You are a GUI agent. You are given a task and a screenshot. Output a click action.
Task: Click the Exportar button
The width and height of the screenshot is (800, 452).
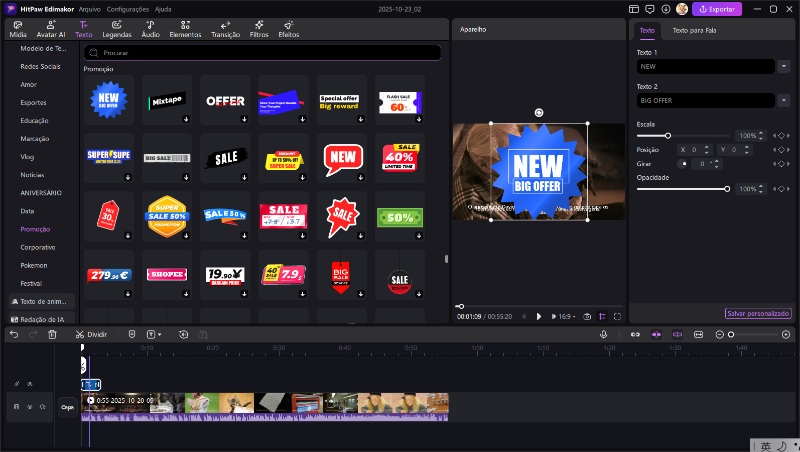coord(718,9)
